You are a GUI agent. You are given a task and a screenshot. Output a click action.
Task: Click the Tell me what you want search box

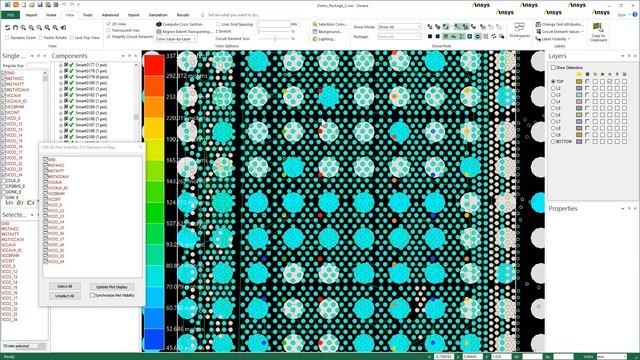click(233, 15)
